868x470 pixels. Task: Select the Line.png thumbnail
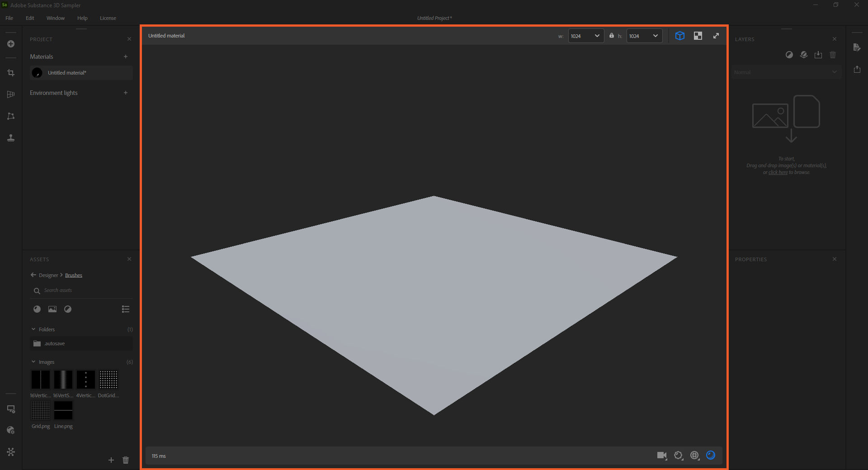[x=63, y=410]
